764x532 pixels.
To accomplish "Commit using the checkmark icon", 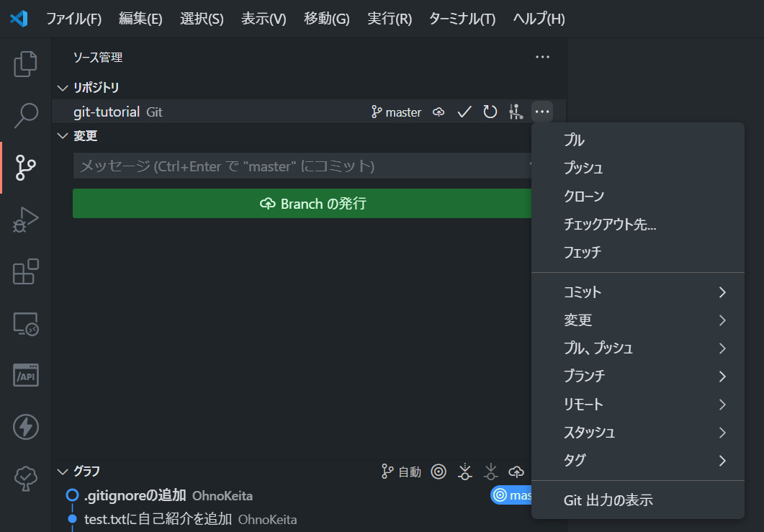I will [464, 112].
